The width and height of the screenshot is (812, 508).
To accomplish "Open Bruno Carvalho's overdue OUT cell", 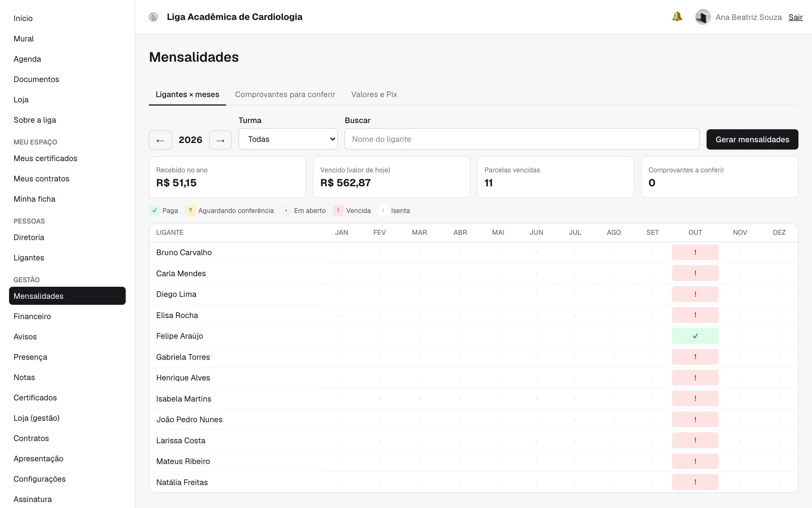I will tap(695, 252).
